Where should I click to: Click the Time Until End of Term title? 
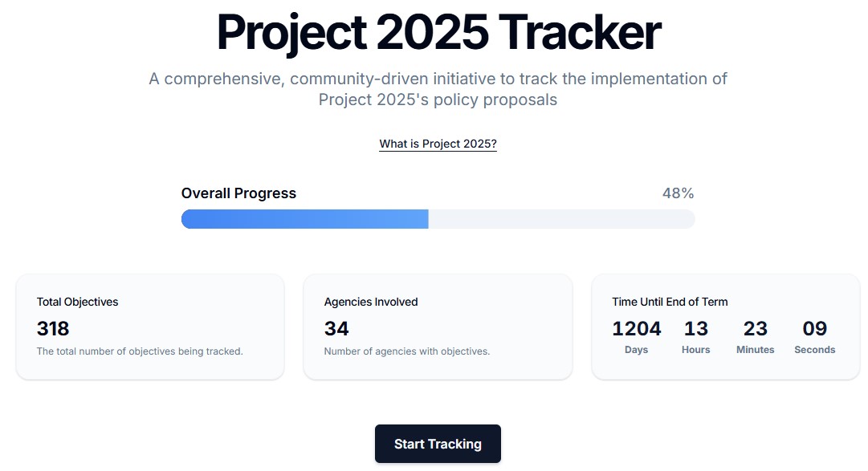[x=670, y=302]
